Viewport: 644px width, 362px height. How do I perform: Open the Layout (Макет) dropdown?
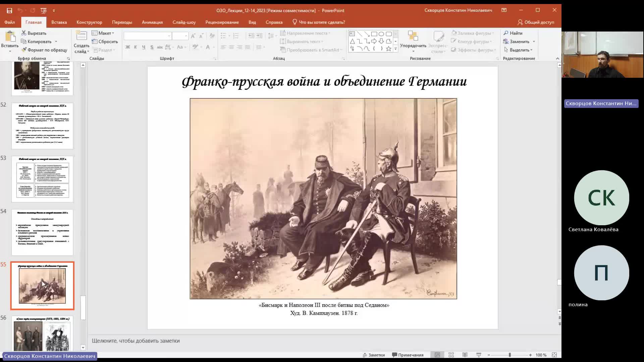tap(103, 33)
